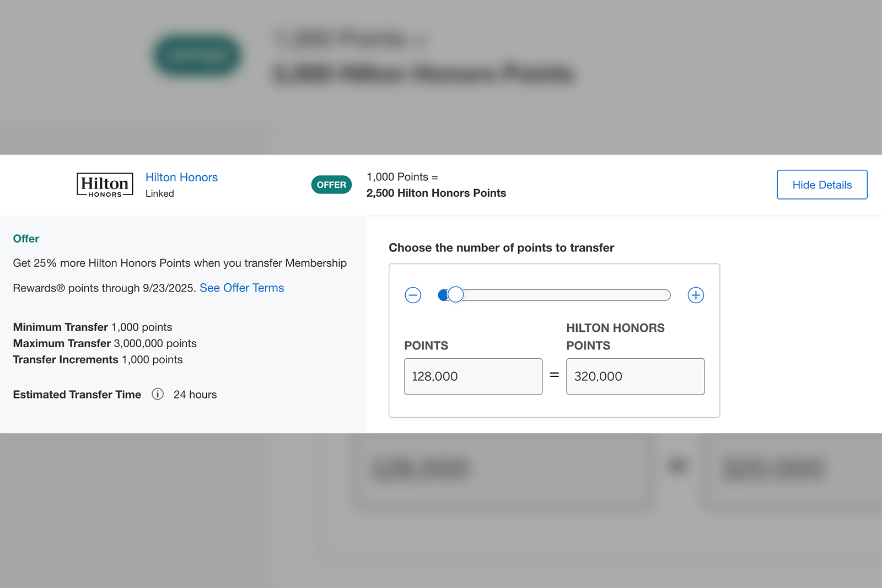Click the '2,500 Hilton Honors Points' text
The width and height of the screenshot is (882, 588).
pos(436,193)
